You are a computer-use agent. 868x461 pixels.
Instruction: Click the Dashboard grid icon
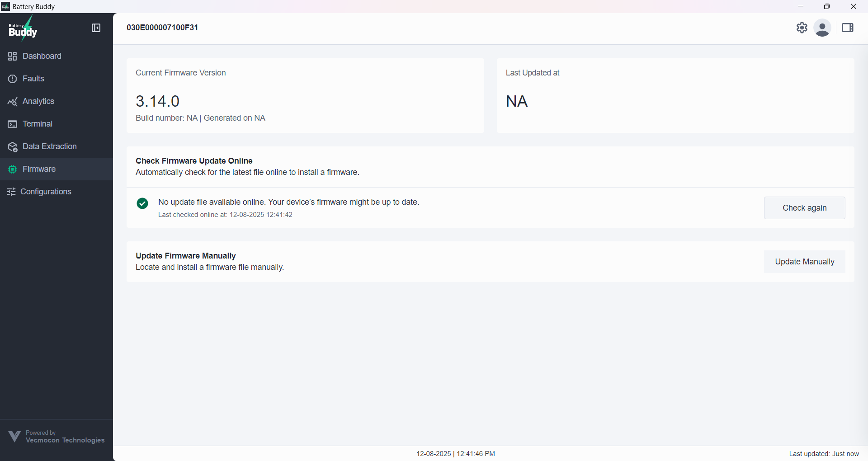click(12, 56)
